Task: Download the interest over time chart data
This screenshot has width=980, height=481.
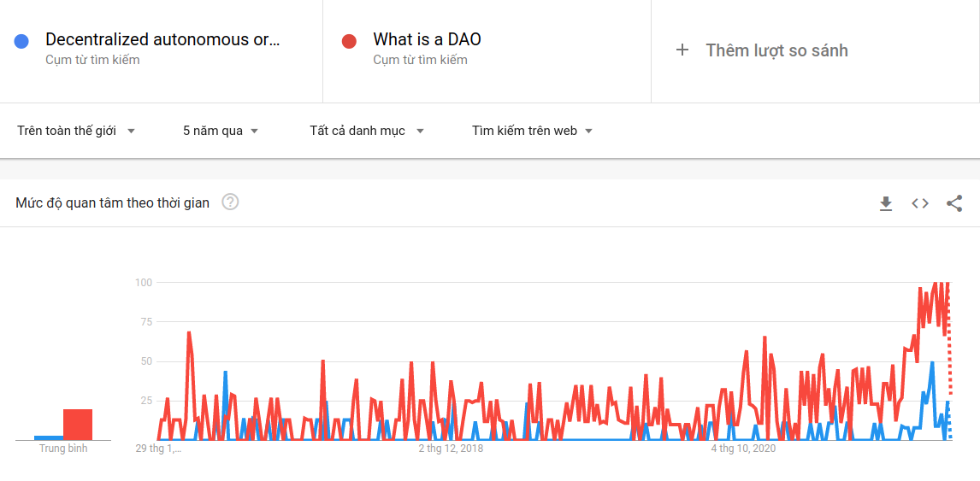Action: (x=886, y=203)
